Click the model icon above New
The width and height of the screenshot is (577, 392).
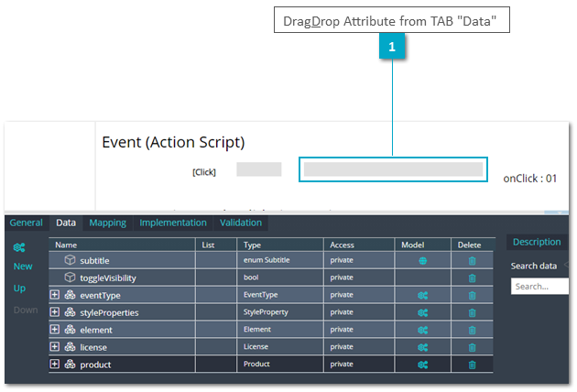click(19, 247)
